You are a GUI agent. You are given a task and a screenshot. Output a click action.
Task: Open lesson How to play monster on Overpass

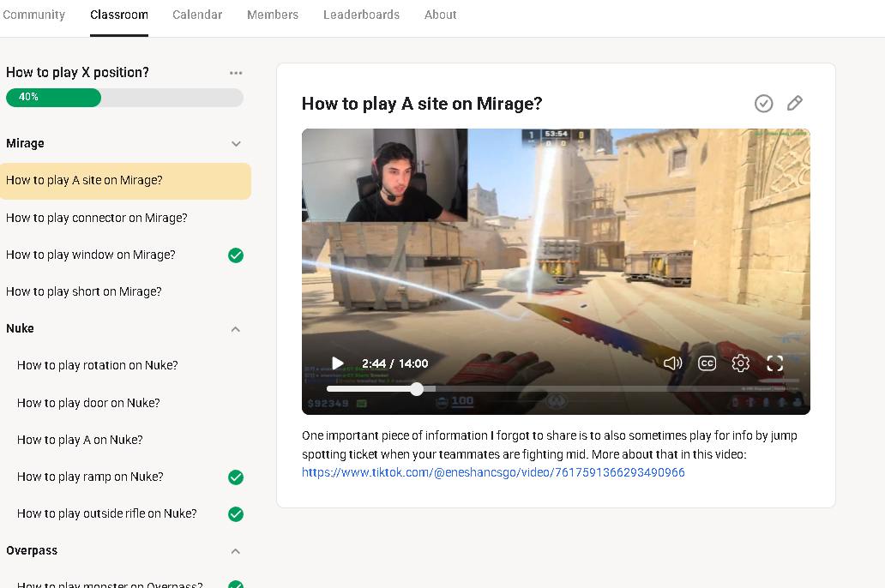coord(110,584)
